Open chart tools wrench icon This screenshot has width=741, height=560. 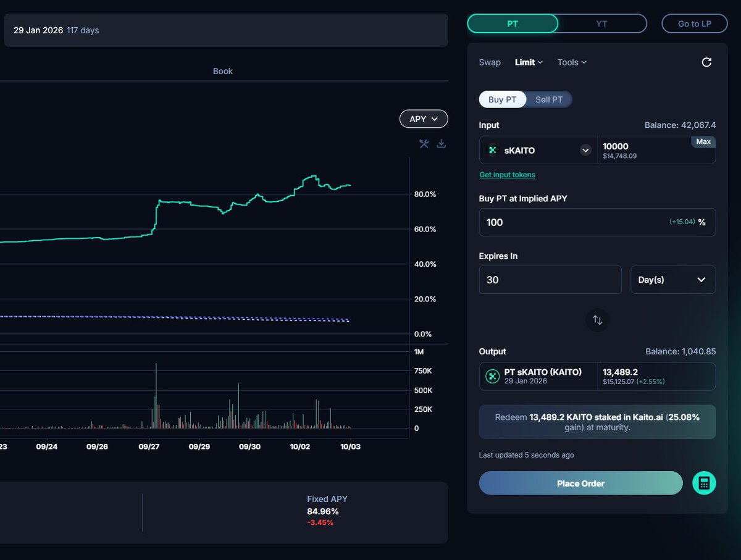click(424, 144)
